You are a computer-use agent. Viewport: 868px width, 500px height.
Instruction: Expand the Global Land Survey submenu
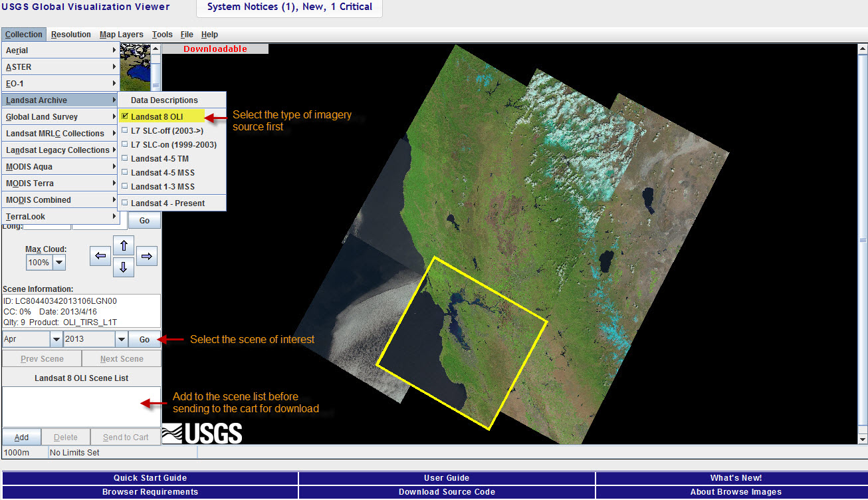click(x=60, y=116)
